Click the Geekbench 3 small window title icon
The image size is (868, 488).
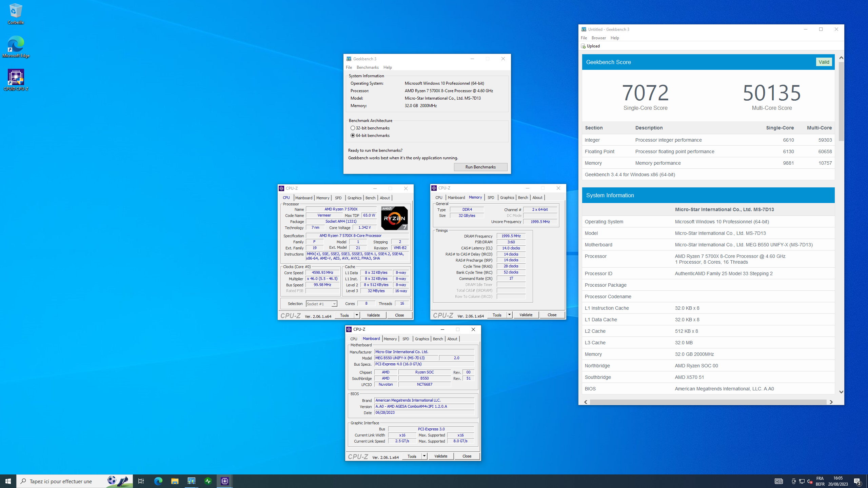(349, 59)
